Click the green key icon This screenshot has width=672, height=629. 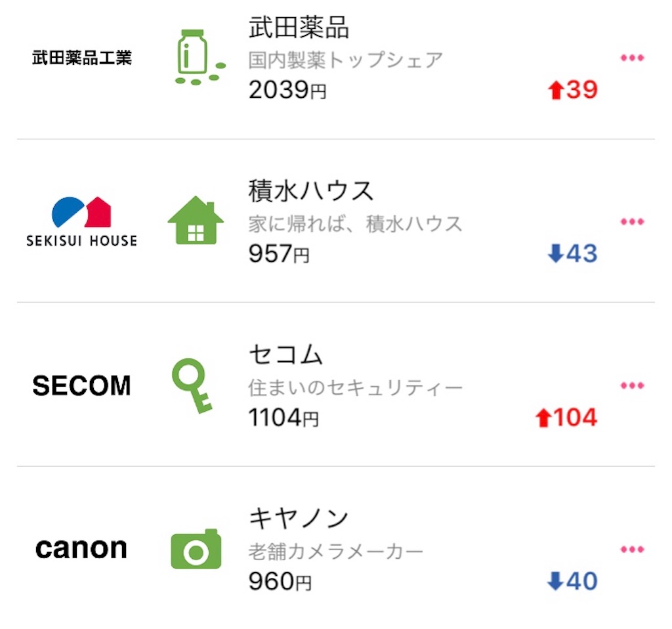[x=192, y=385]
